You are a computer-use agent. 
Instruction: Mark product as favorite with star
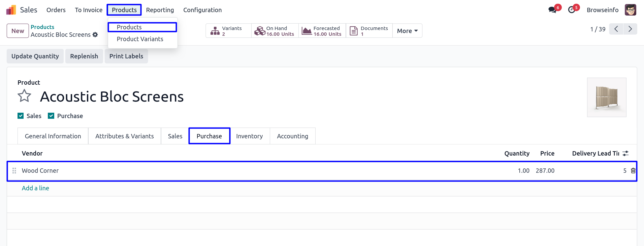coord(24,96)
